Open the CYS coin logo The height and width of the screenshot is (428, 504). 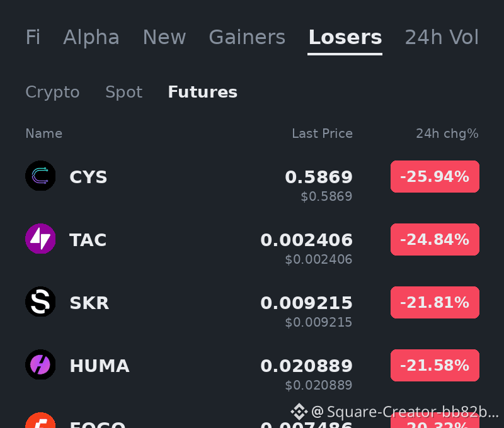click(40, 176)
